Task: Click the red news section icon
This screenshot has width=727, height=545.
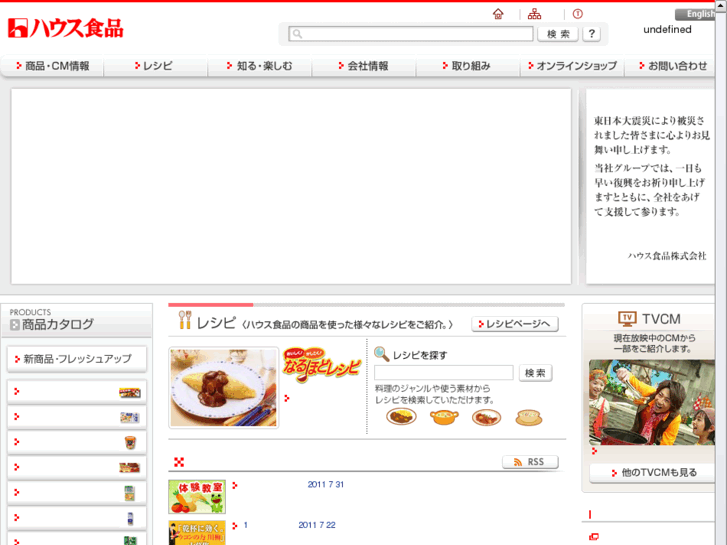Action: pos(179,462)
